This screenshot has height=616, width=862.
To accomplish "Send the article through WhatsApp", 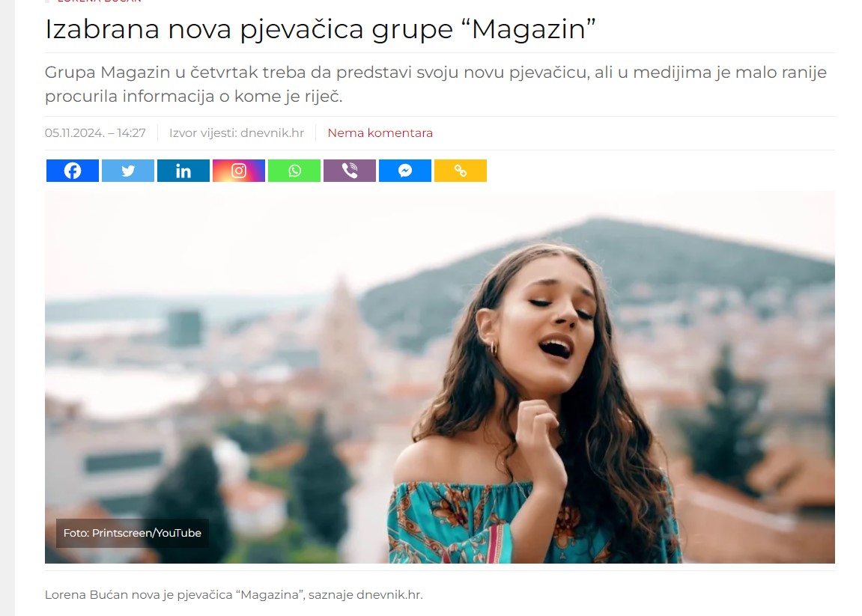I will click(294, 171).
